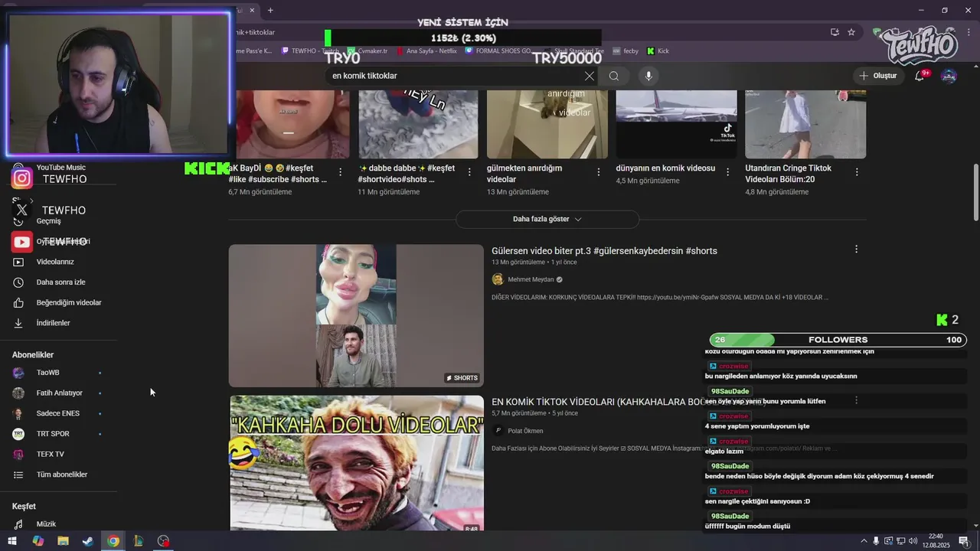Open Windows notification center
The width and height of the screenshot is (980, 551).
click(x=964, y=541)
